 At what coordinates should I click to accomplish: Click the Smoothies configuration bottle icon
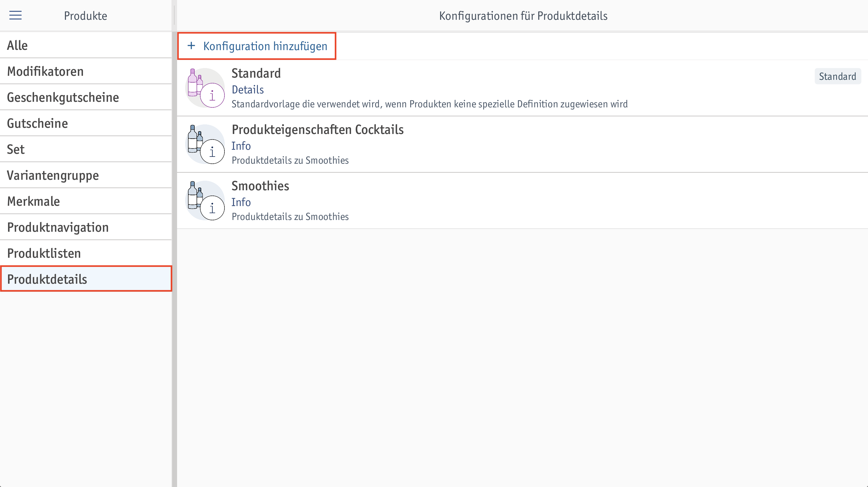coord(205,200)
